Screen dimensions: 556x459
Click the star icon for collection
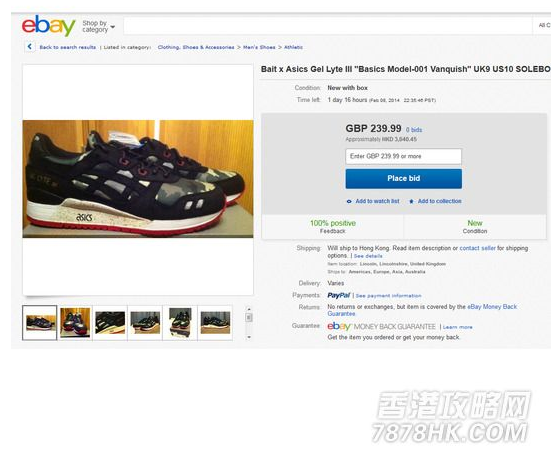411,201
